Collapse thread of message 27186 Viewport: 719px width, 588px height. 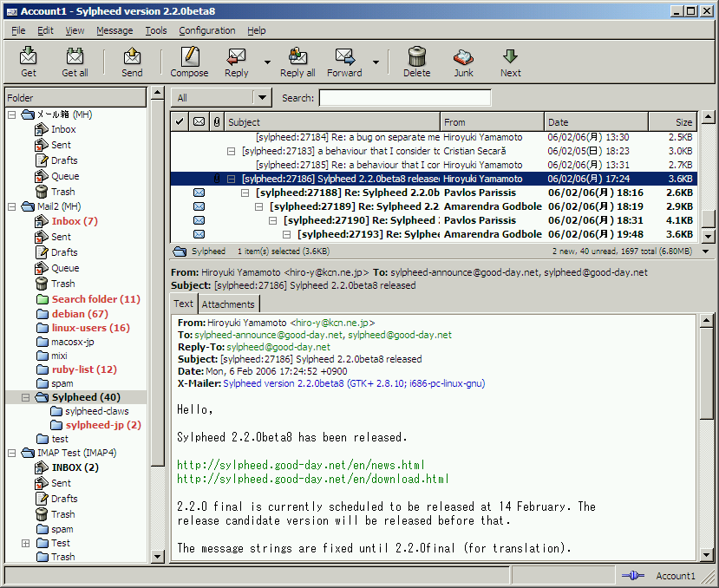click(x=231, y=179)
